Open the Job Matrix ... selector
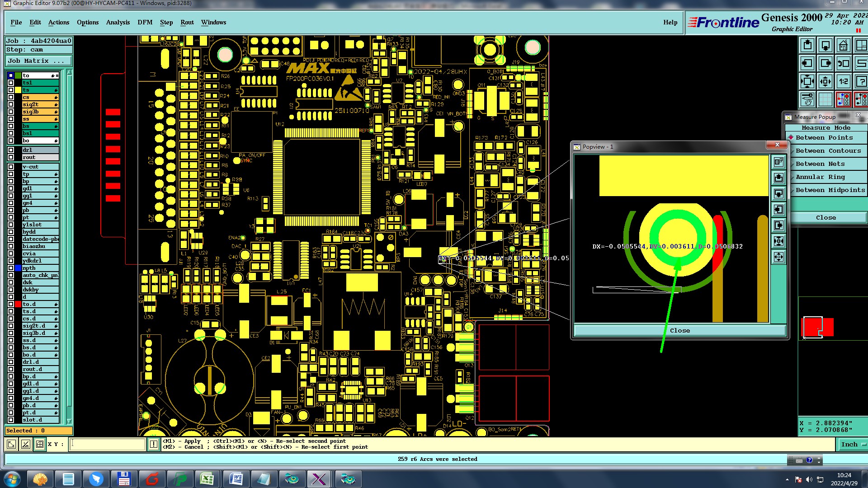 click(x=38, y=61)
